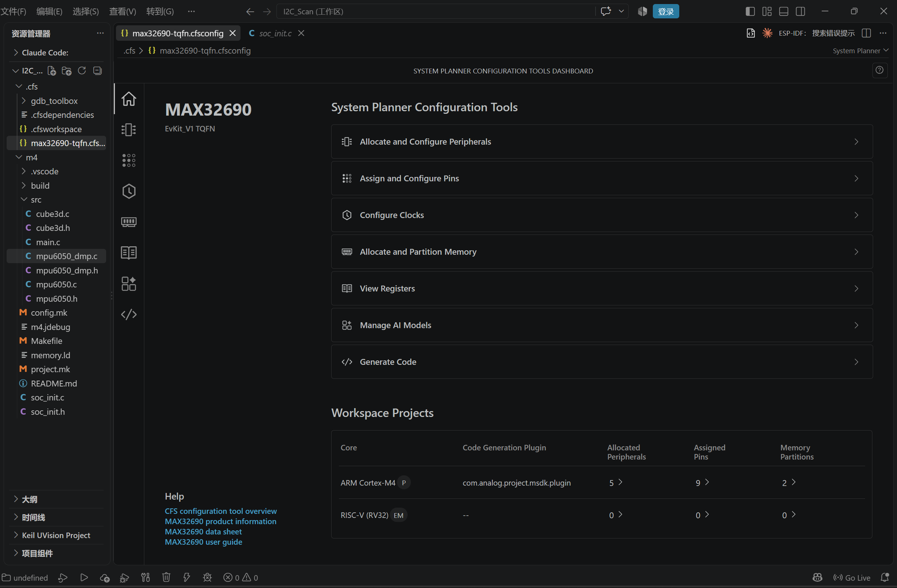This screenshot has width=897, height=588.
Task: Click the debug bug icon in status bar
Action: coord(207,577)
